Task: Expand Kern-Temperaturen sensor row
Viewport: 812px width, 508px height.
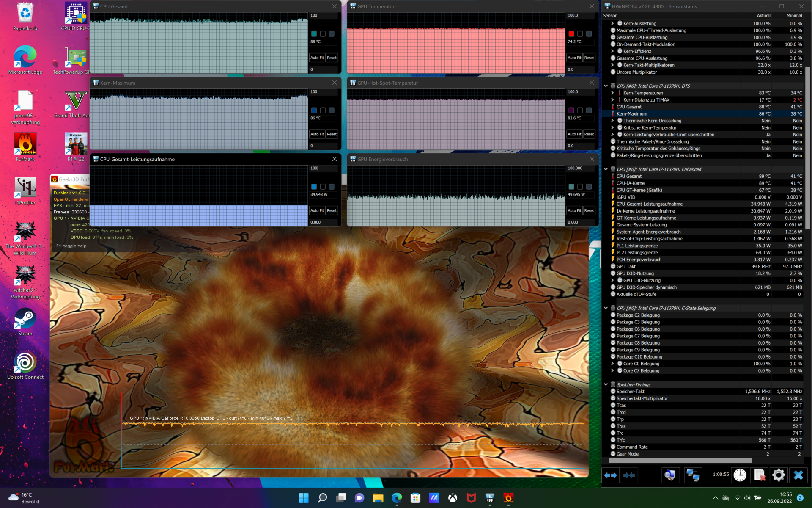Action: tap(612, 93)
